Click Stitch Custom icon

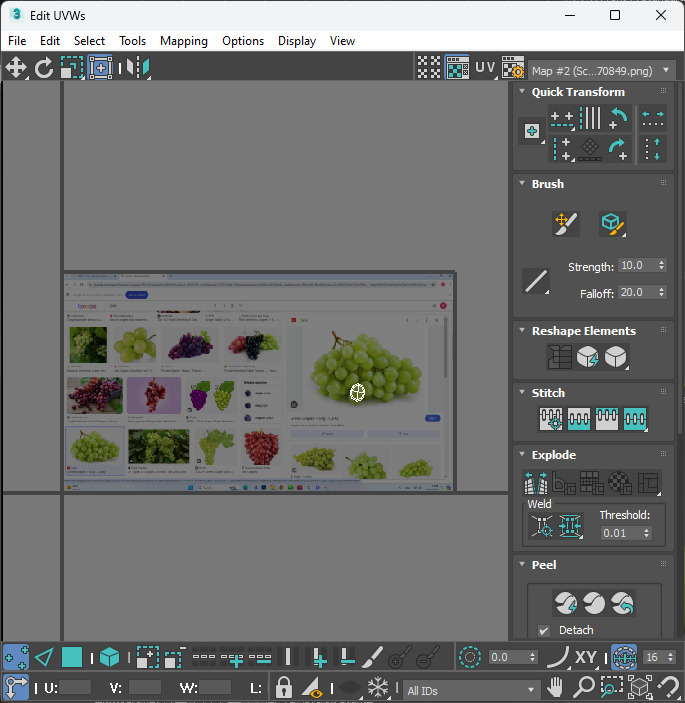(635, 419)
